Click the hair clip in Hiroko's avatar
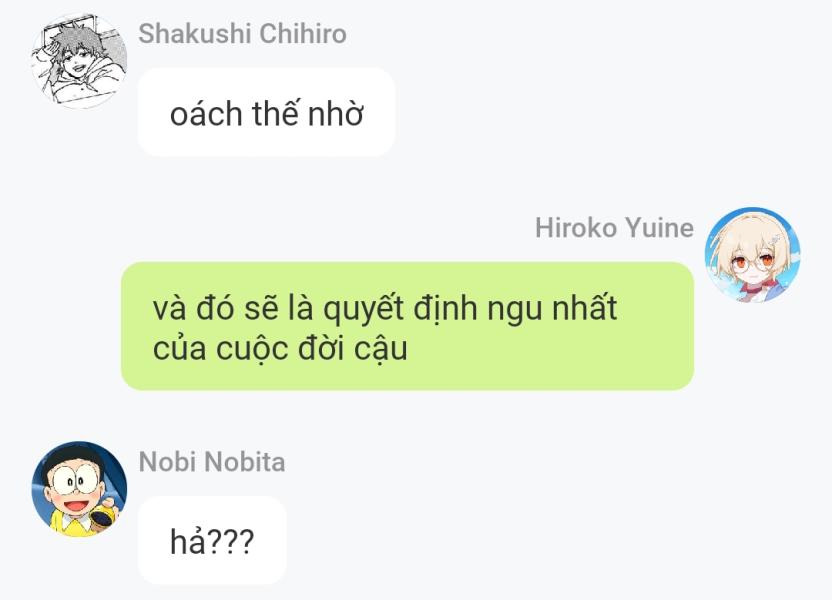 coord(774,239)
